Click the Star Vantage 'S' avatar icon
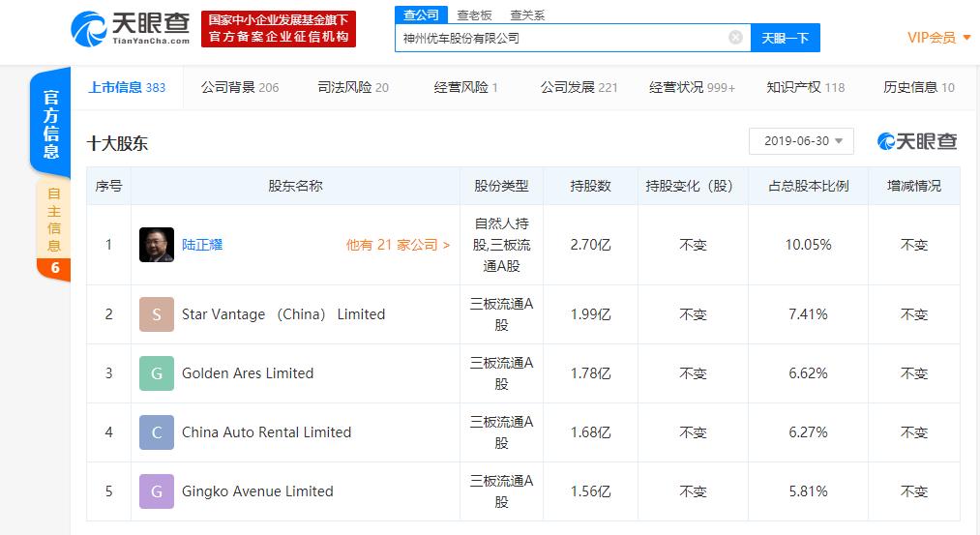 157,314
